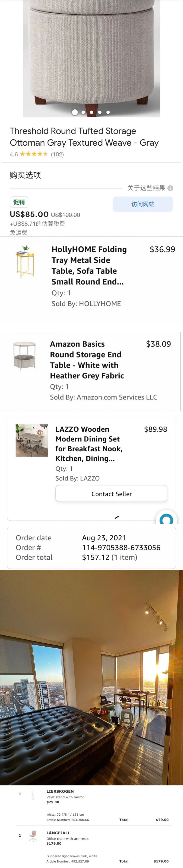Expand the chevron below Contact Seller

(117, 517)
